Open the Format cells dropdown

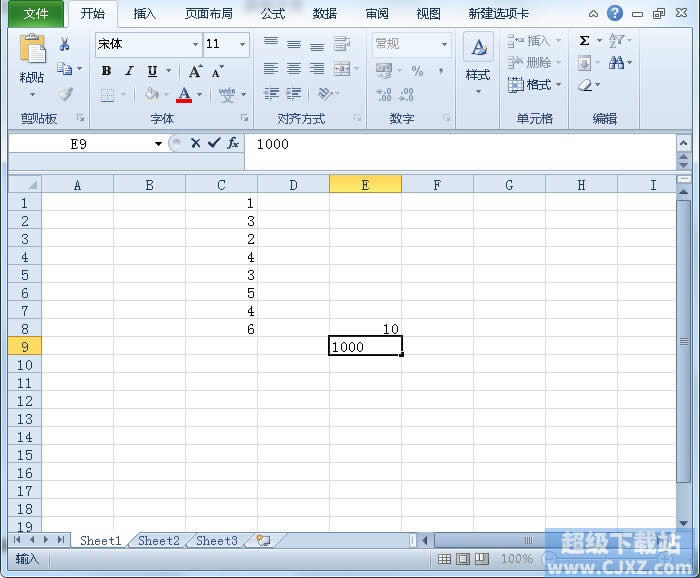pyautogui.click(x=534, y=84)
